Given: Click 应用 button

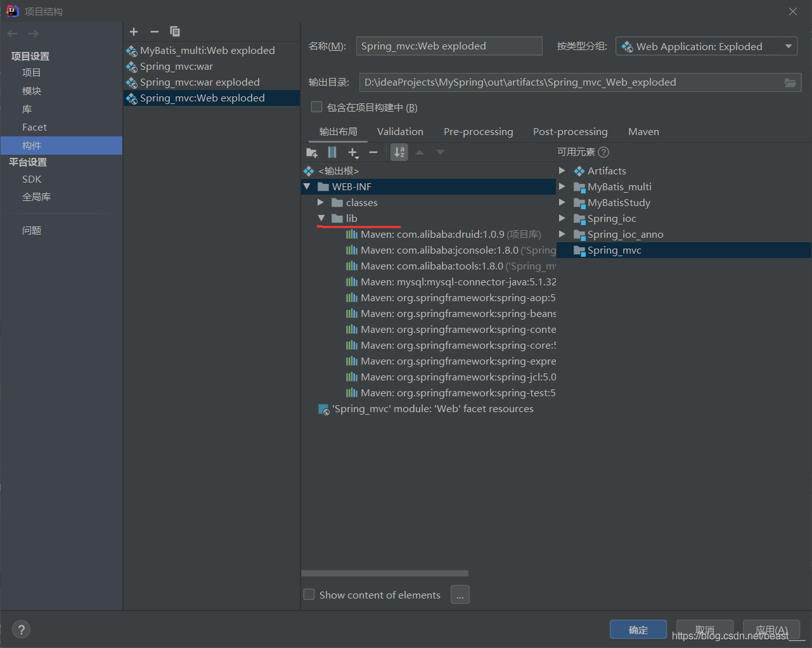Looking at the screenshot, I should click(x=771, y=630).
